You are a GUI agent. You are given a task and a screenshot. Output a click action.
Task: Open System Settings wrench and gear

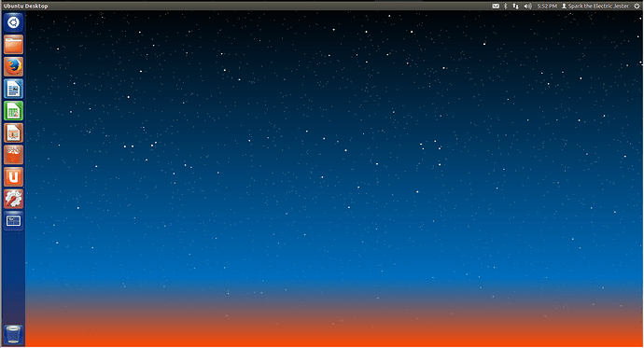pyautogui.click(x=14, y=200)
